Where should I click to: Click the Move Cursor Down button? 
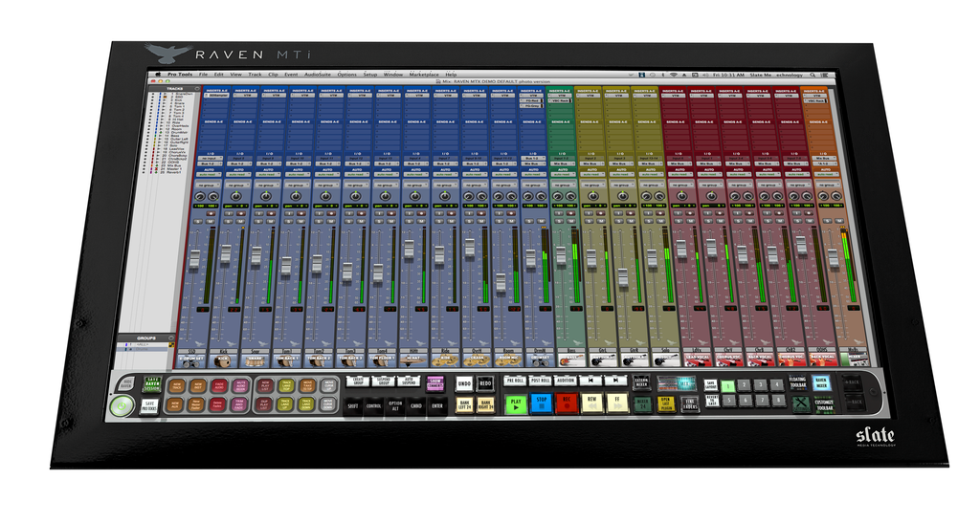pyautogui.click(x=328, y=404)
